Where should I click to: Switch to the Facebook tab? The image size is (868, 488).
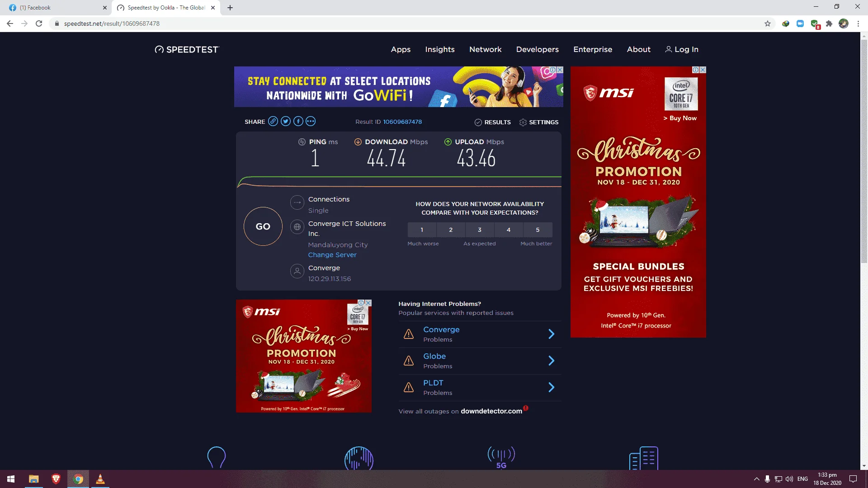[57, 8]
